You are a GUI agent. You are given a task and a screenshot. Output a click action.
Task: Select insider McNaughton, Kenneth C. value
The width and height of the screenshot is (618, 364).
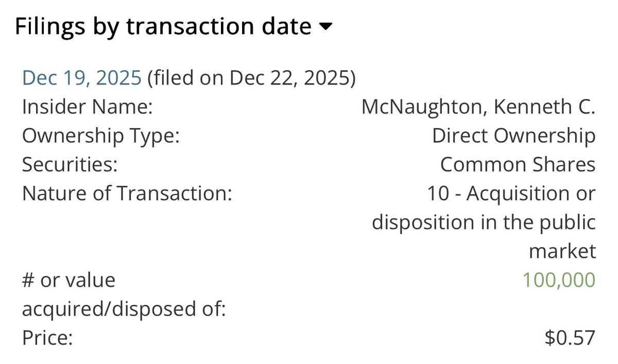pyautogui.click(x=478, y=107)
